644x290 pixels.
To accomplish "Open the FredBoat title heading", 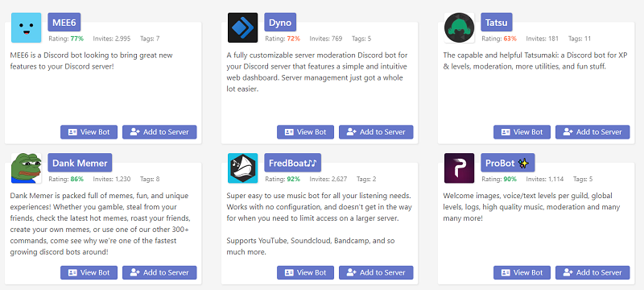I will (x=292, y=163).
